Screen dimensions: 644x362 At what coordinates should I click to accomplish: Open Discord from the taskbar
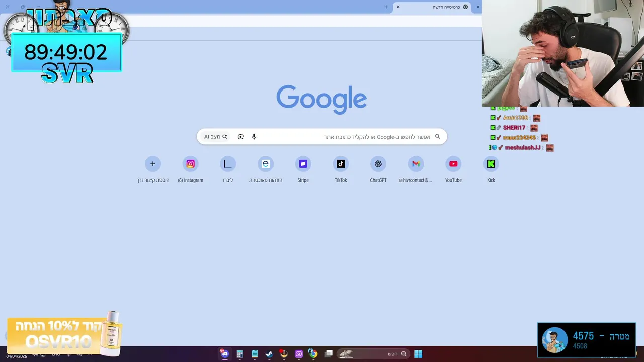click(225, 354)
